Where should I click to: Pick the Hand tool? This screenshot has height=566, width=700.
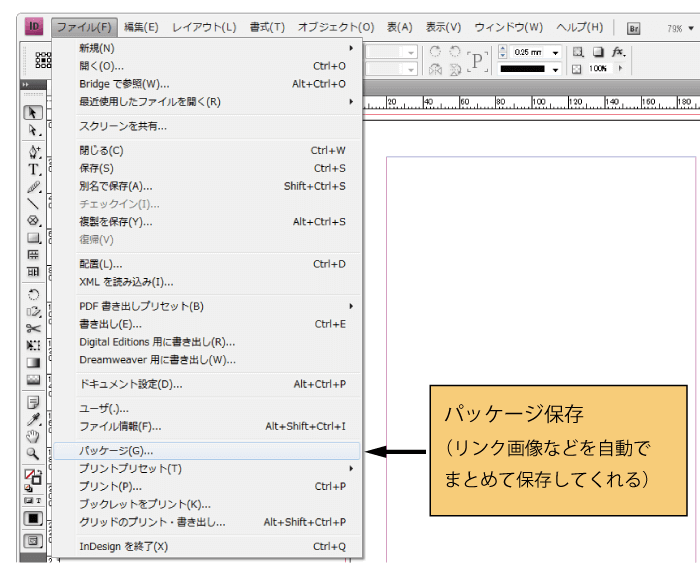pos(33,435)
